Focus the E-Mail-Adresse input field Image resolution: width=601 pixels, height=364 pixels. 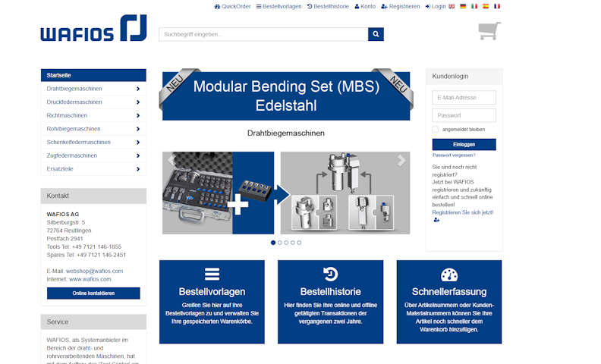pyautogui.click(x=464, y=97)
